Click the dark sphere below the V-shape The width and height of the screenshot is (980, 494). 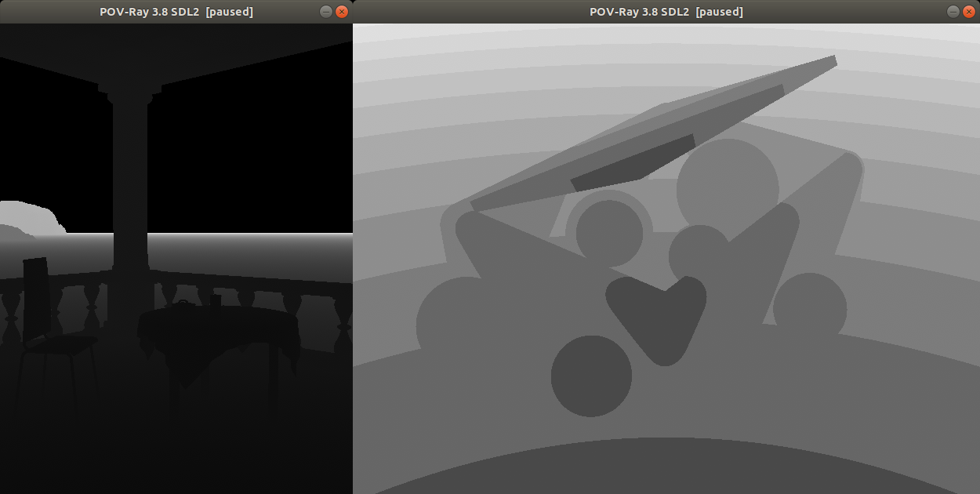(x=591, y=376)
